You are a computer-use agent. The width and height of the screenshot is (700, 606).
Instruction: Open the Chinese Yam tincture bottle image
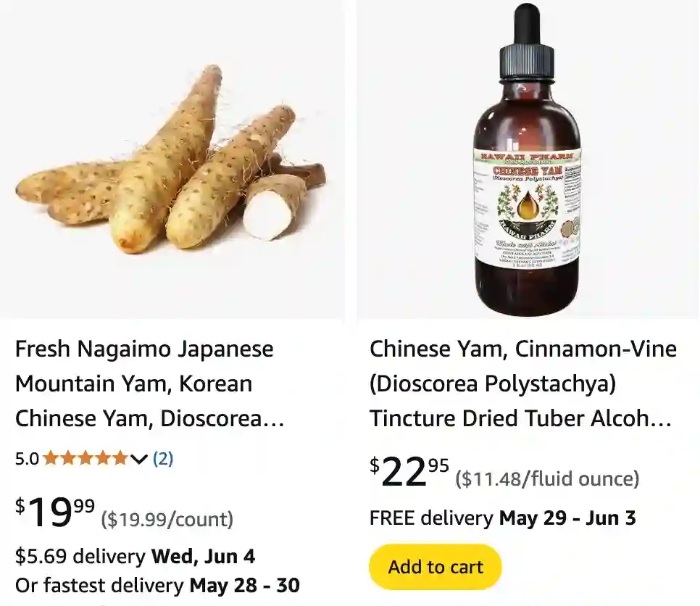pos(528,159)
